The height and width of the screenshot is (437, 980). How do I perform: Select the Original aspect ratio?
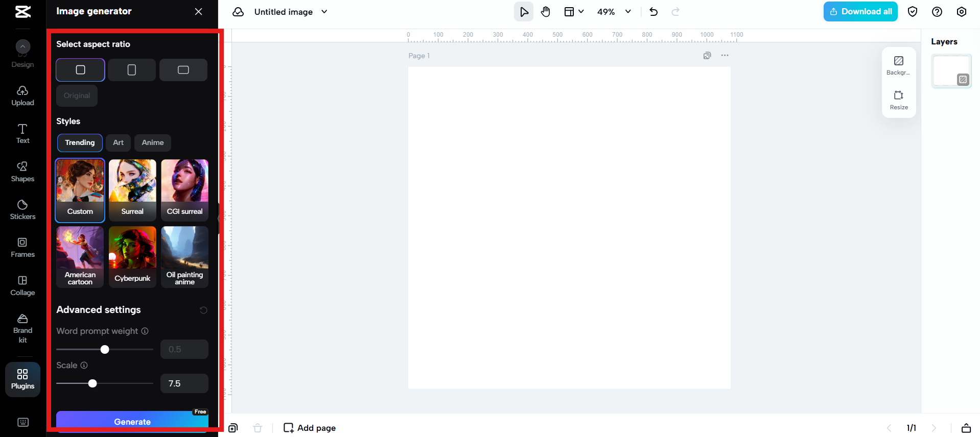[x=77, y=95]
